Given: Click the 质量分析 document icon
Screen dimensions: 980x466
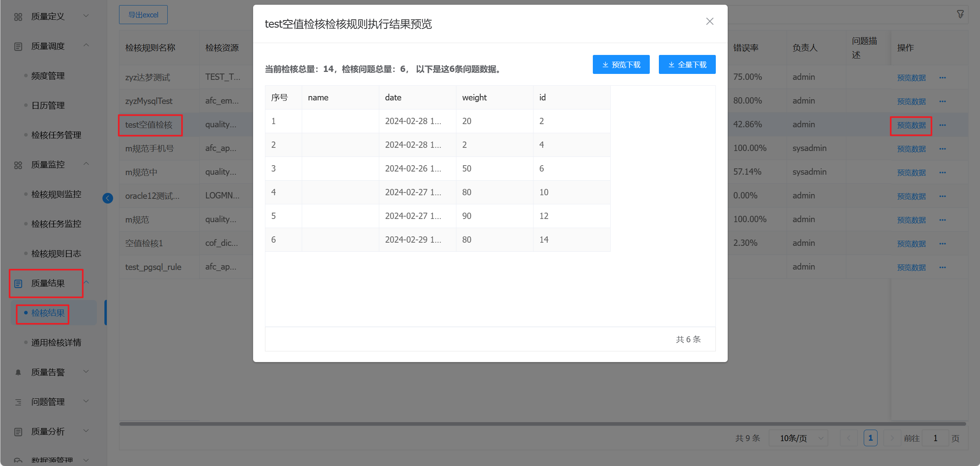Looking at the screenshot, I should 18,432.
